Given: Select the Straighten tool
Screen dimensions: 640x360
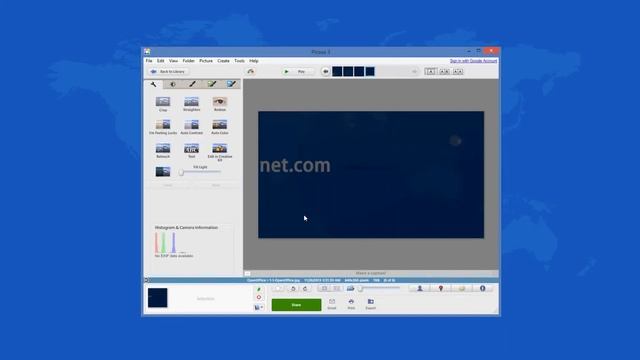Looking at the screenshot, I should pyautogui.click(x=191, y=104).
